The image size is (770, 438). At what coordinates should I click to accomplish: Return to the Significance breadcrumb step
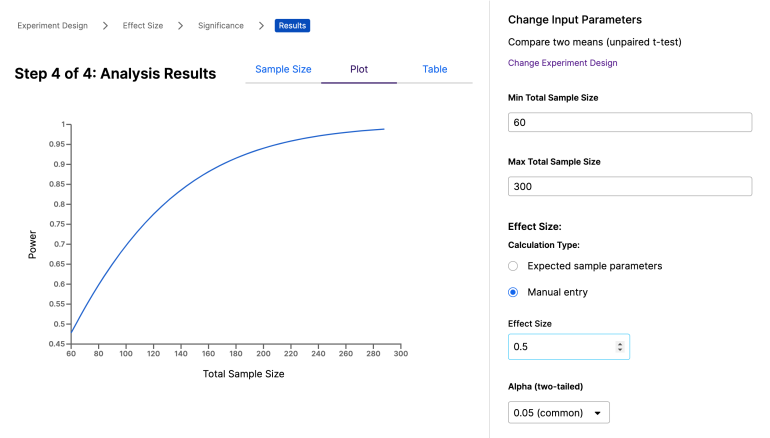pos(219,25)
